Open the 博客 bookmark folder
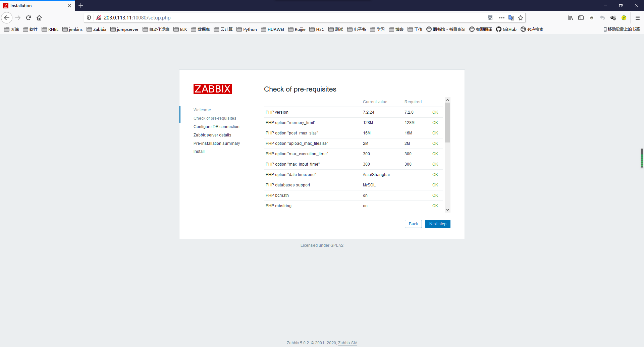Viewport: 644px width, 347px height. (396, 30)
